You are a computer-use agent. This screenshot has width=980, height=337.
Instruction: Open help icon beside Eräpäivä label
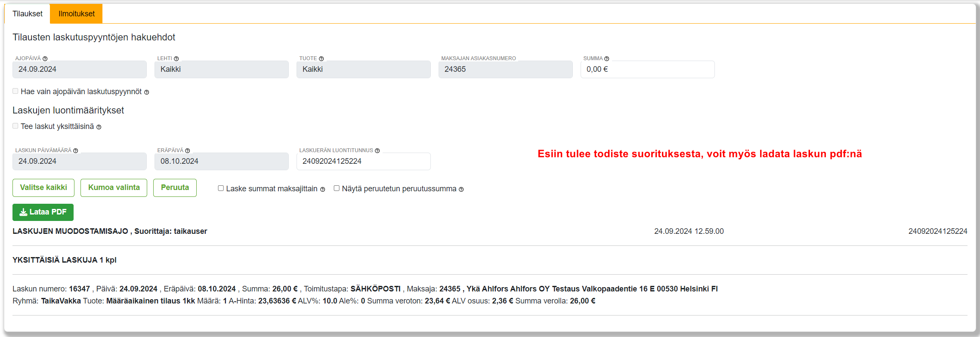[187, 151]
